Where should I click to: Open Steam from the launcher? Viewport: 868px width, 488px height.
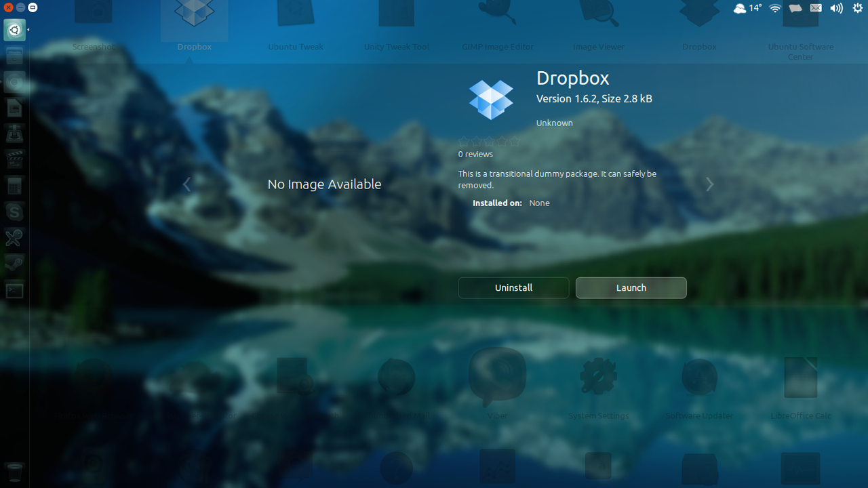15,264
